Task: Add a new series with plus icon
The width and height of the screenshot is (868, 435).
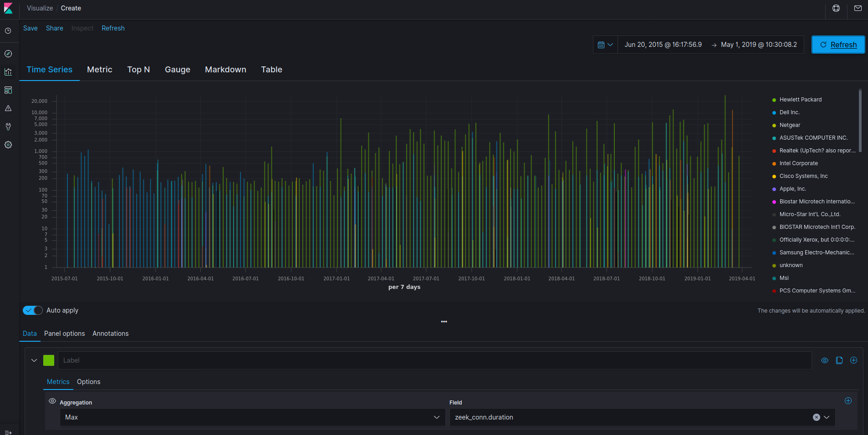Action: (853, 360)
